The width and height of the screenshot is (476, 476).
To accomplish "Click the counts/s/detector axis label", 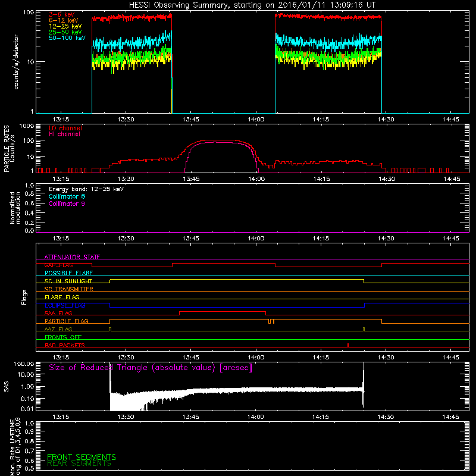I will (x=16, y=62).
